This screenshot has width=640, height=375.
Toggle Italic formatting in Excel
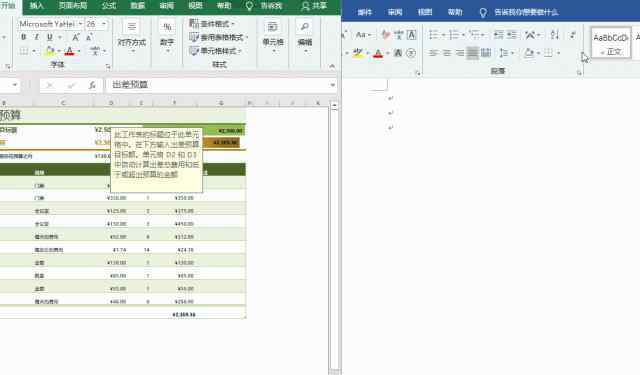36,37
